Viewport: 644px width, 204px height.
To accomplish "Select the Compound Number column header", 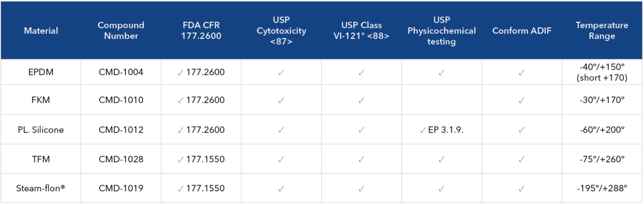I will point(121,30).
